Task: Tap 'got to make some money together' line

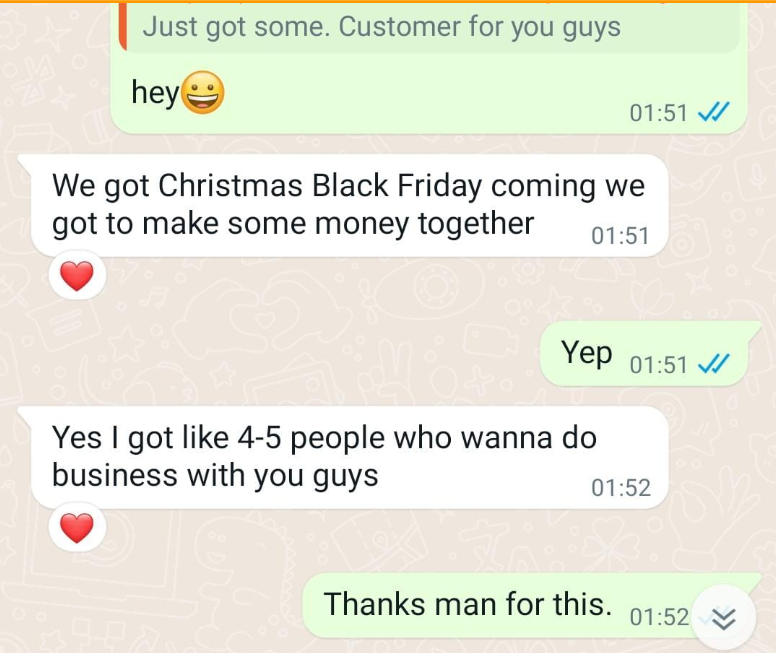Action: [x=293, y=224]
